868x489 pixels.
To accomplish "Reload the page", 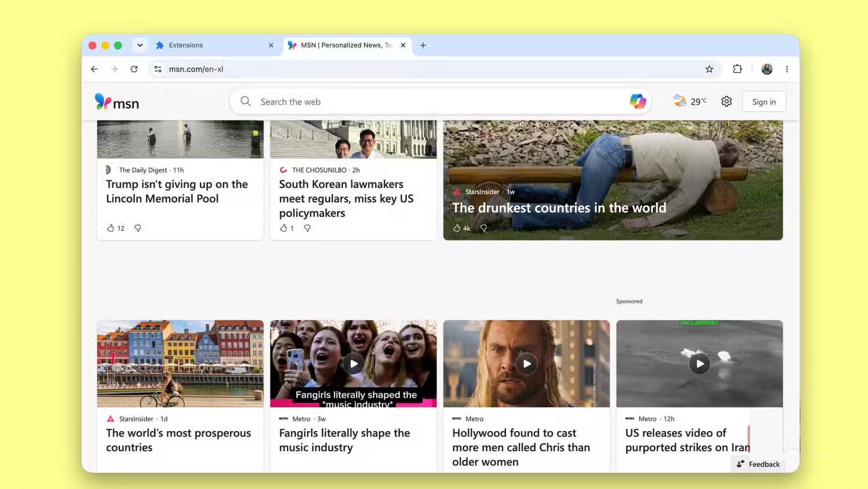I will [134, 69].
